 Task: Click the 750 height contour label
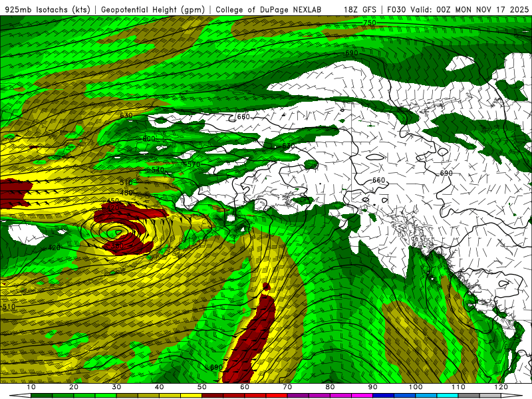pyautogui.click(x=370, y=23)
